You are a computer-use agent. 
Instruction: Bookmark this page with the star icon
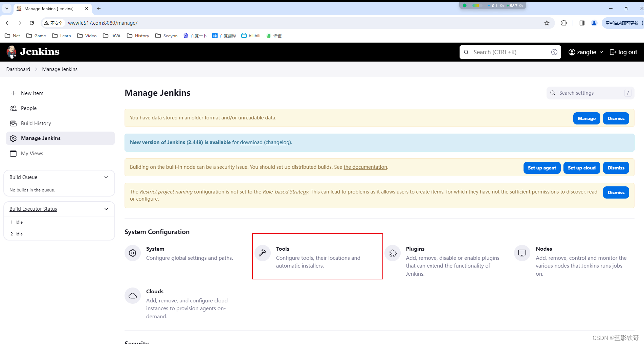[x=547, y=23]
